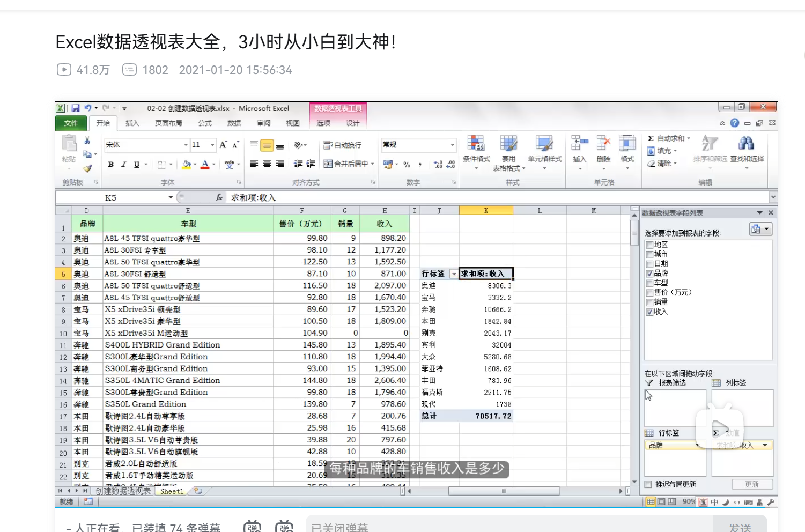
Task: Click AutoSum (自动求和)
Action: [669, 138]
